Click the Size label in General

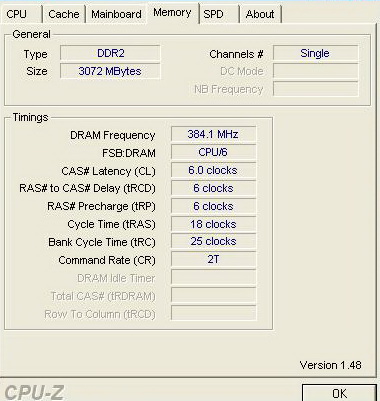click(37, 71)
